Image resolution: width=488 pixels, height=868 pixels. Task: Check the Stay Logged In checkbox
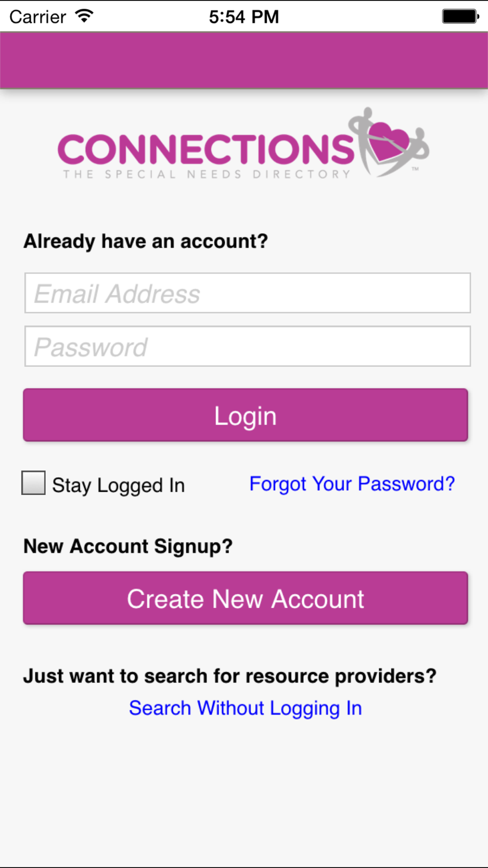[34, 483]
